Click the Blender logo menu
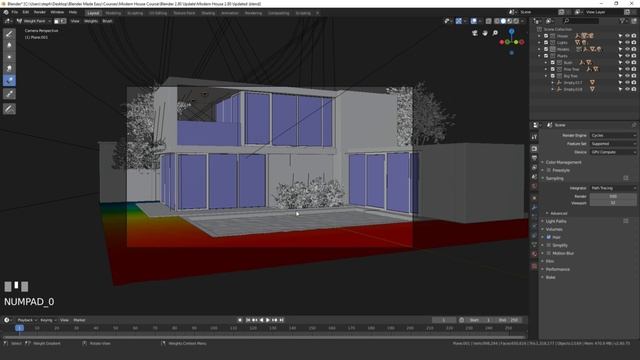Screen dimensions: 640x360 point(6,12)
